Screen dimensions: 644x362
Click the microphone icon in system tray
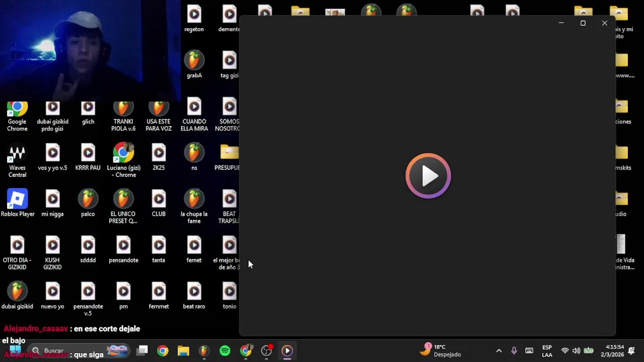point(514,350)
